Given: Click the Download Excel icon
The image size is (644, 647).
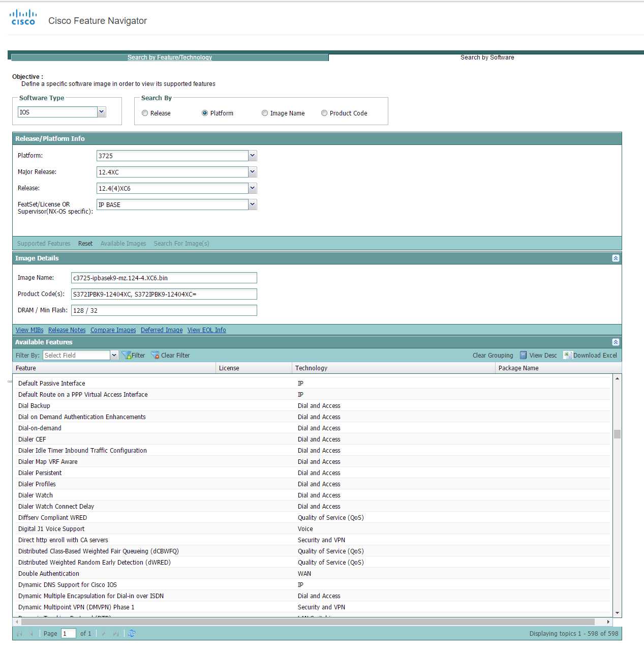Looking at the screenshot, I should (568, 356).
